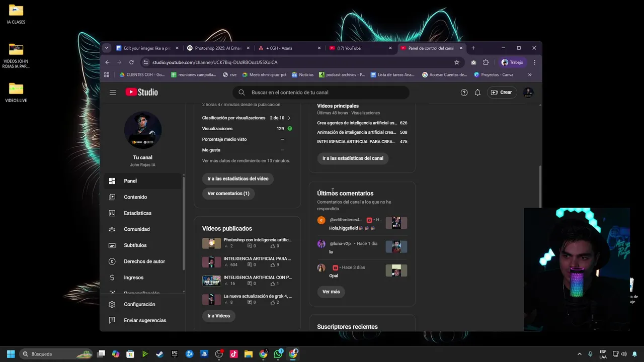Open Proyectos - Canva bookmark

click(494, 75)
